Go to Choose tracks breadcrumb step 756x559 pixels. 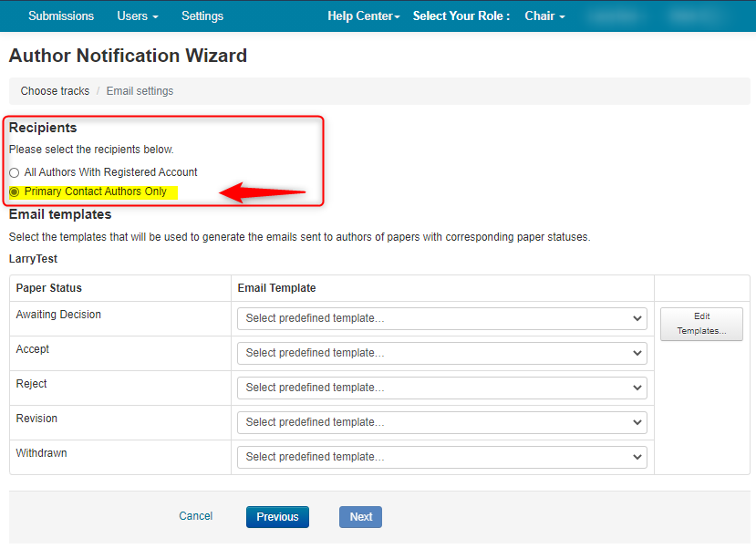coord(55,91)
